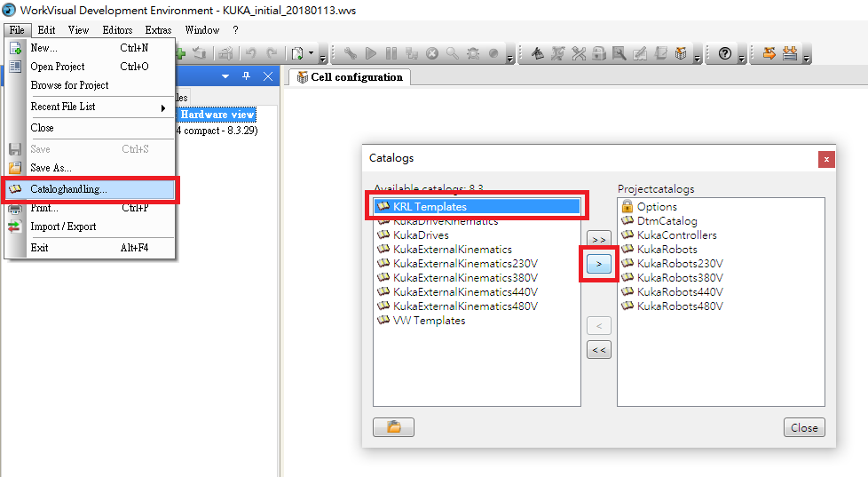Click the document magnifier icon in the toolbar
868x477 pixels.
click(619, 53)
